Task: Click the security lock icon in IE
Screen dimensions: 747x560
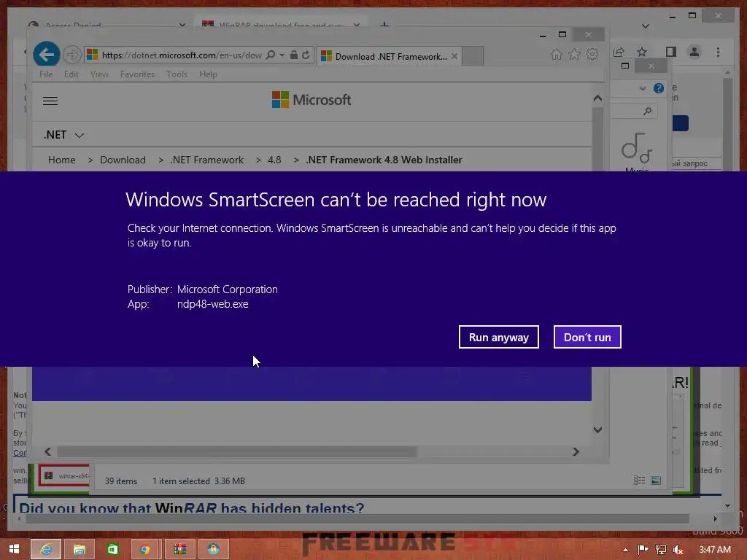Action: [294, 55]
